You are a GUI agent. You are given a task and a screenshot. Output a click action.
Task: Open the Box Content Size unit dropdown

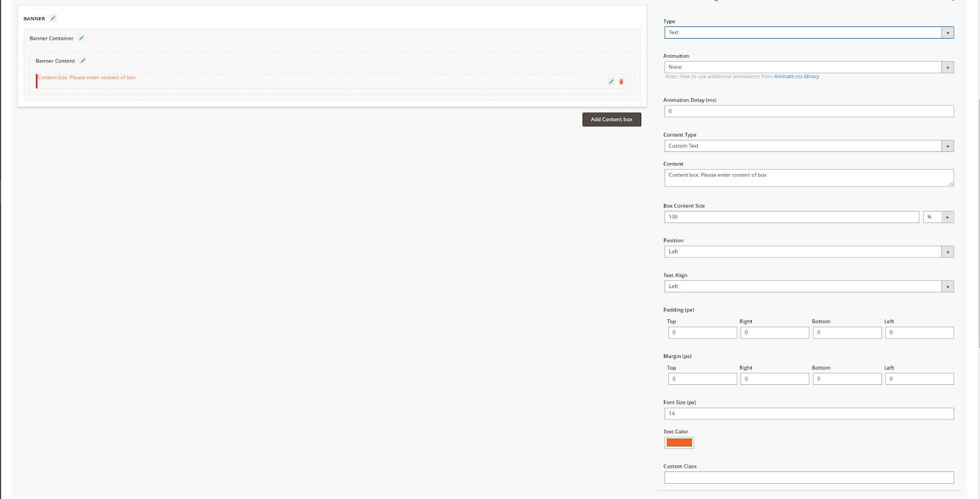click(938, 217)
